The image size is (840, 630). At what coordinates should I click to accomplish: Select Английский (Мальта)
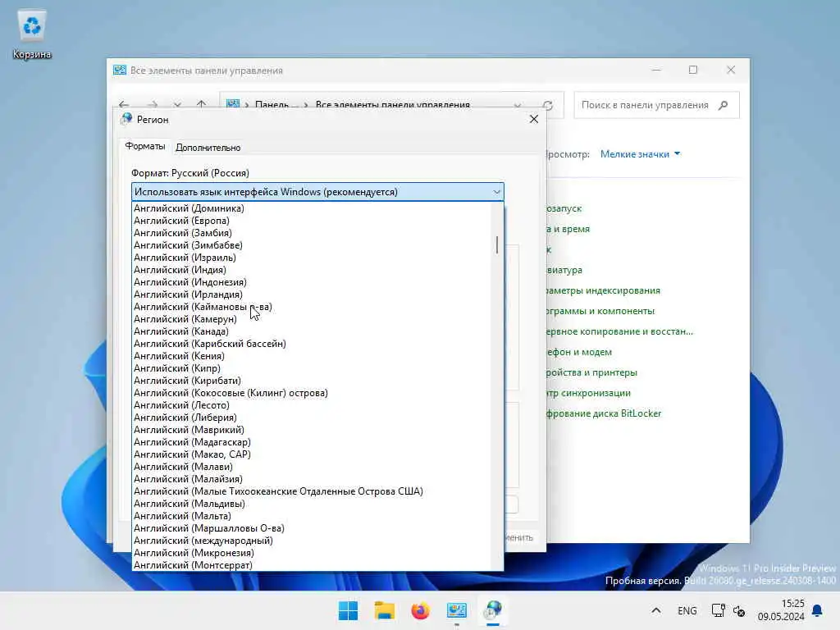tap(311, 517)
